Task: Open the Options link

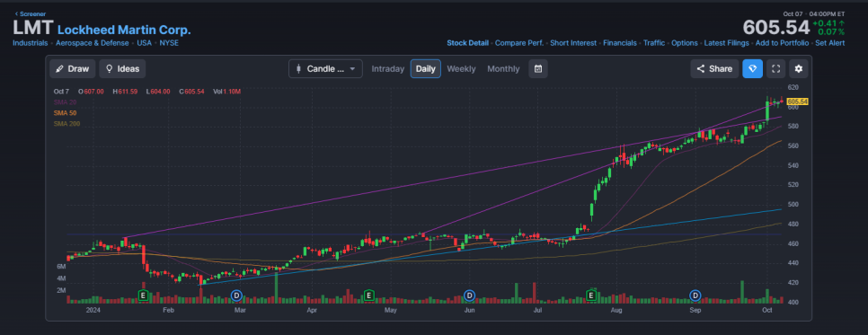Action: tap(685, 42)
